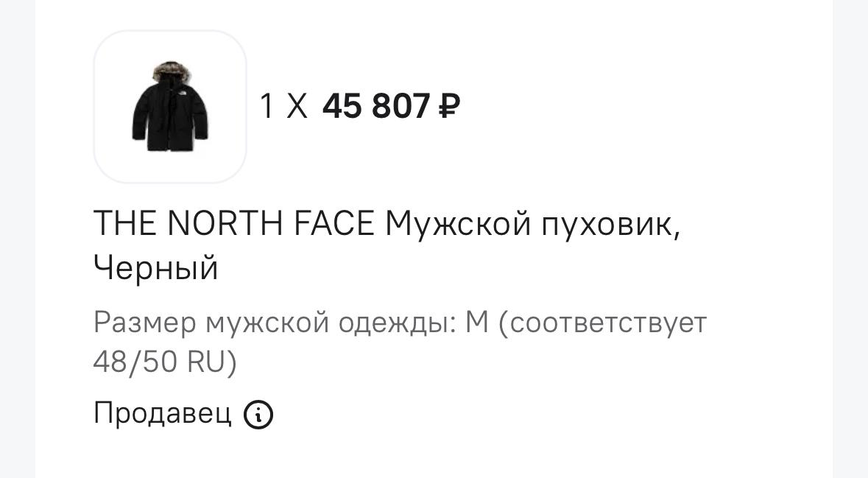Click the Мужской пуховик product name
Image resolution: width=868 pixels, height=478 pixels.
pos(533,224)
